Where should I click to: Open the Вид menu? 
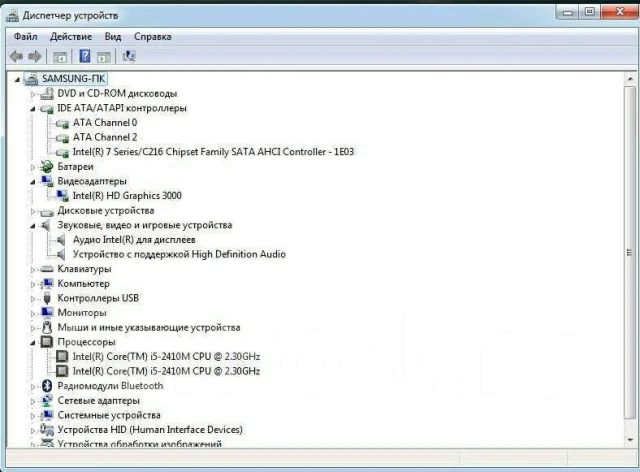pos(113,37)
